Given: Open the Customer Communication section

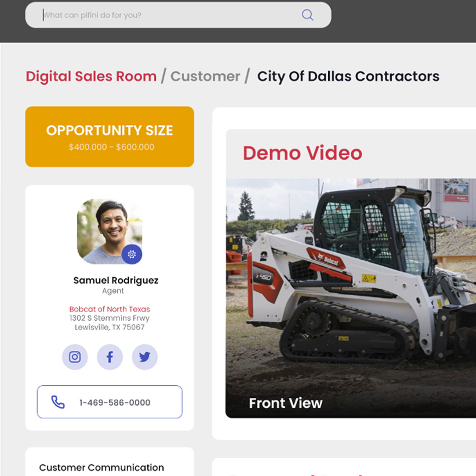Looking at the screenshot, I should pyautogui.click(x=101, y=467).
